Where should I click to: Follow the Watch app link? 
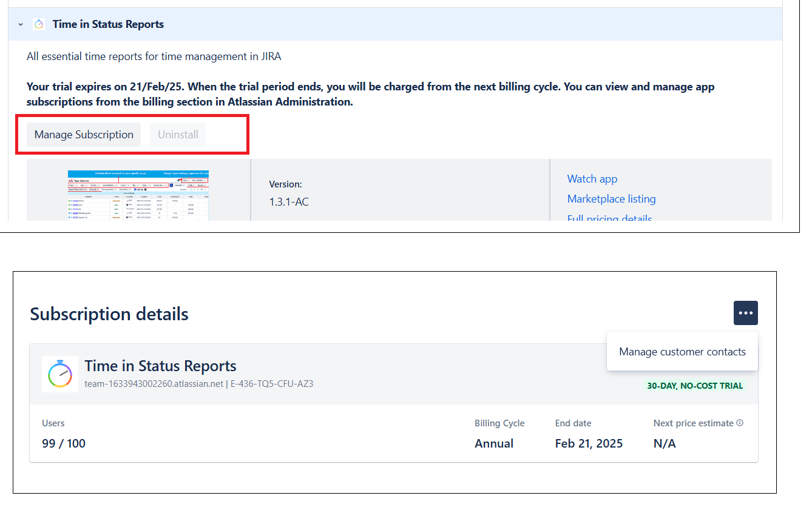point(592,179)
